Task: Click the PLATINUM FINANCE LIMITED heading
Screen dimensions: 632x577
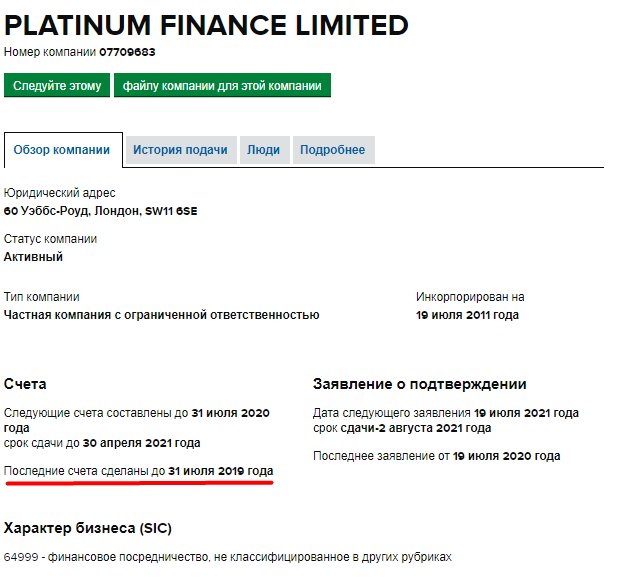Action: click(206, 25)
